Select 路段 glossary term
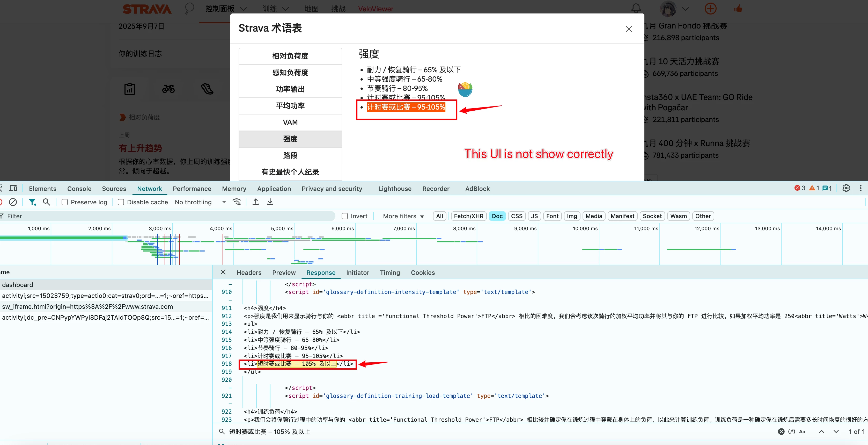 [x=290, y=155]
